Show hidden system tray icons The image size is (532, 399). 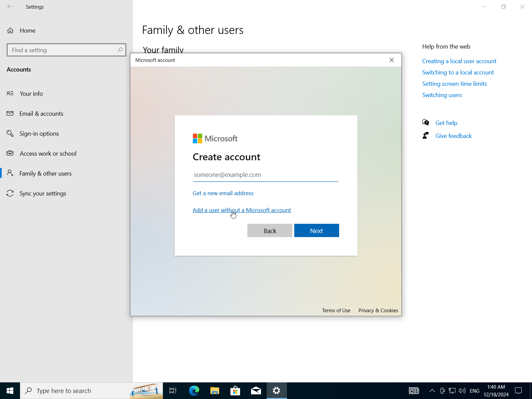coord(432,391)
